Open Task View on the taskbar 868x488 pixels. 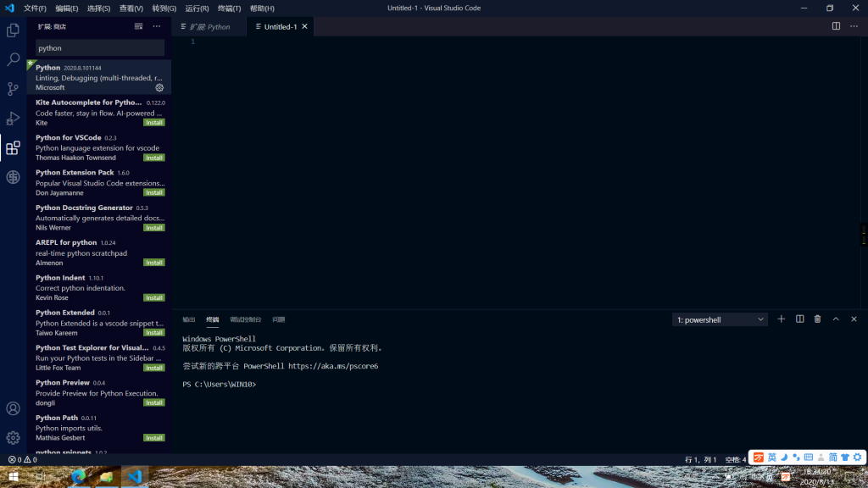[41, 476]
